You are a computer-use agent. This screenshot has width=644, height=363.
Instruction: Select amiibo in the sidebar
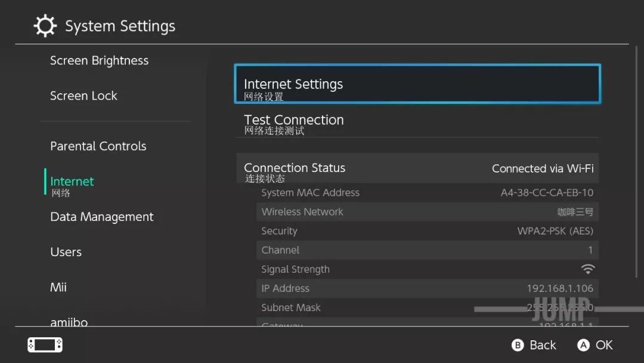click(69, 321)
